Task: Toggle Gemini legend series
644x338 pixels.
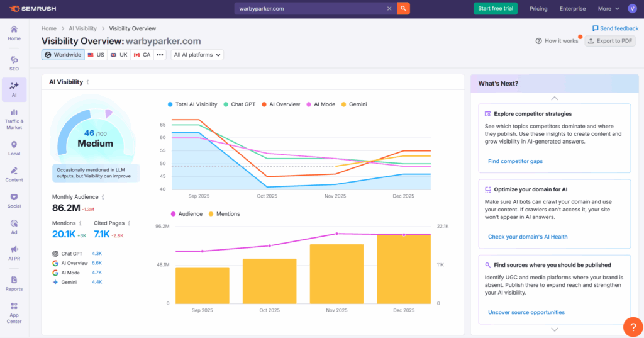Action: pyautogui.click(x=354, y=104)
